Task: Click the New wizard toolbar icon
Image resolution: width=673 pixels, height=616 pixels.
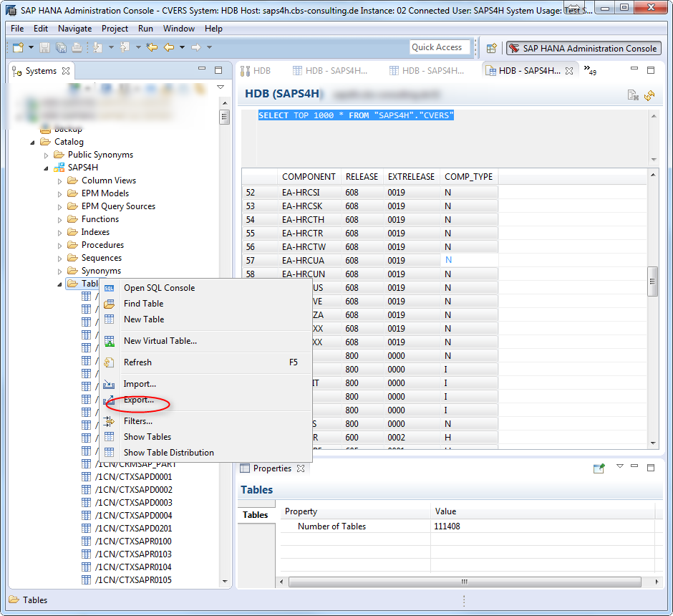Action: click(18, 48)
